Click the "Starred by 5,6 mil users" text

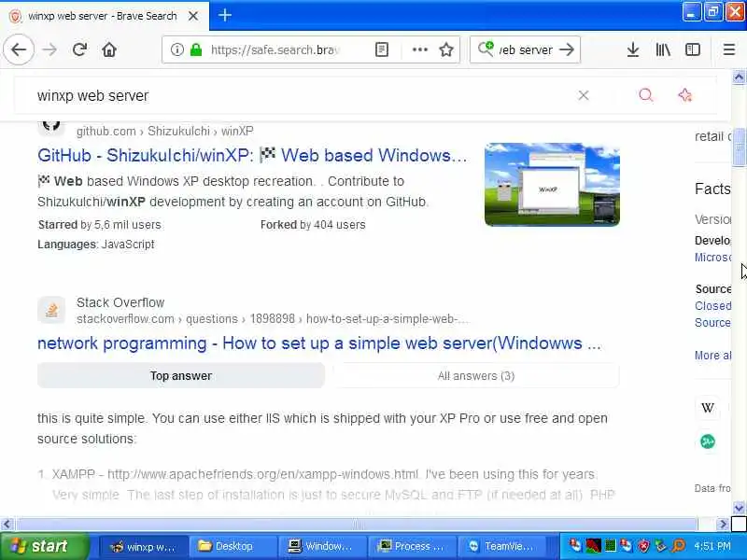coord(100,224)
